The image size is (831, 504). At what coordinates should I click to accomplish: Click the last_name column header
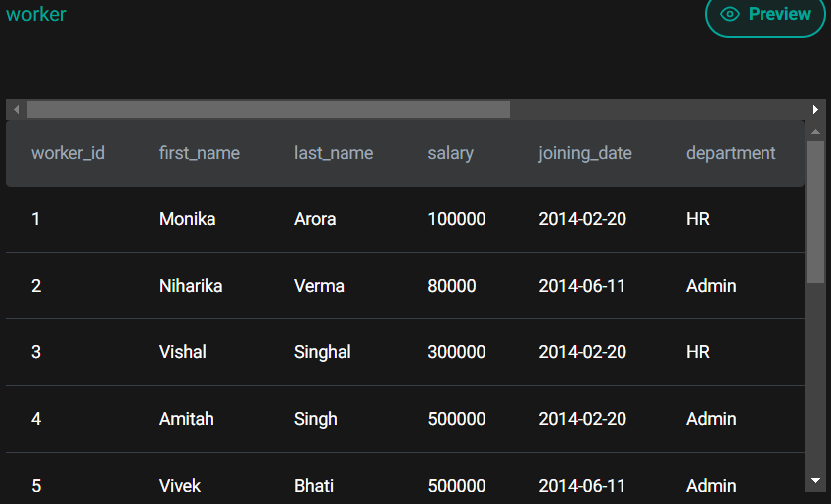[x=334, y=153]
